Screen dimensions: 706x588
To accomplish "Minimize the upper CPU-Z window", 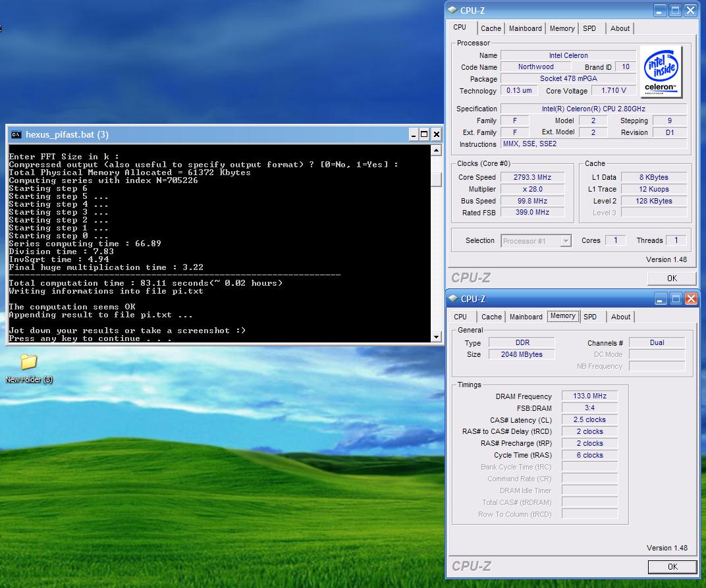I will tap(659, 11).
